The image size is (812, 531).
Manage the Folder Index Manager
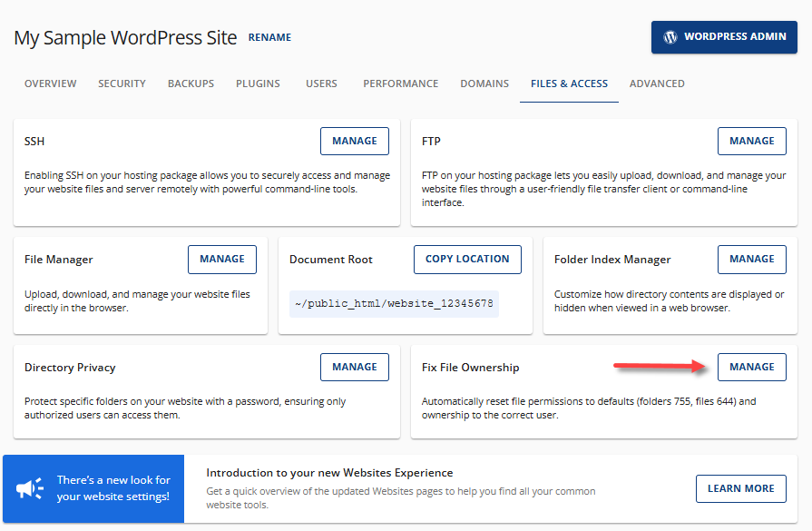click(x=752, y=259)
